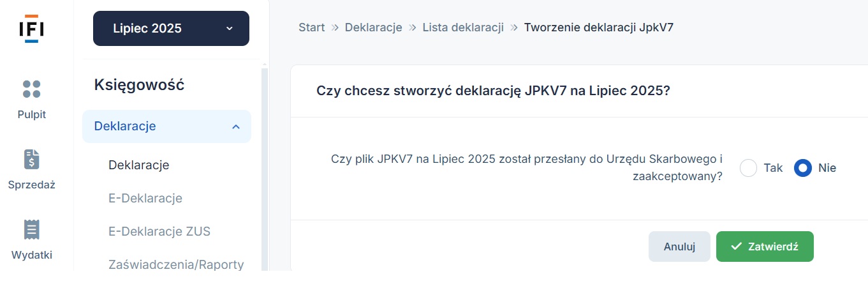Viewport: 868px width, 281px height.
Task: Click the IFI logo icon
Action: click(32, 28)
